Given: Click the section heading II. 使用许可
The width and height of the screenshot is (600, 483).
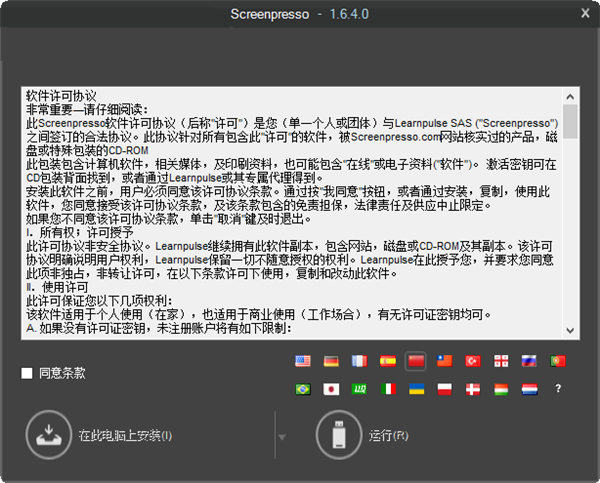Looking at the screenshot, I should [x=57, y=287].
